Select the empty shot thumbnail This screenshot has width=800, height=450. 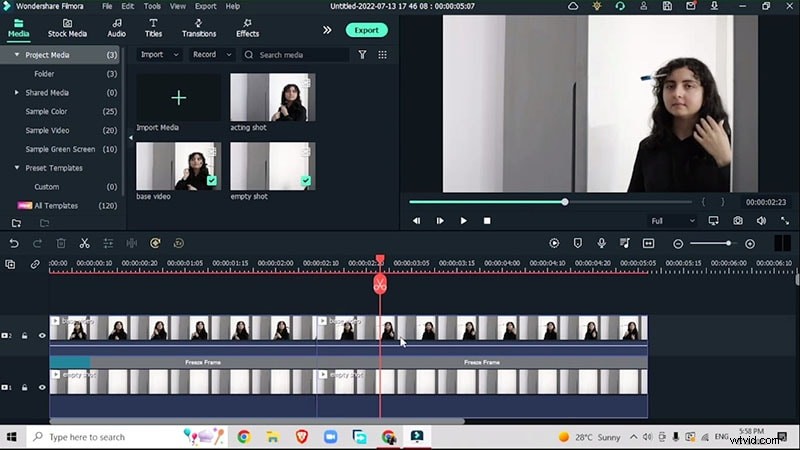click(x=273, y=166)
